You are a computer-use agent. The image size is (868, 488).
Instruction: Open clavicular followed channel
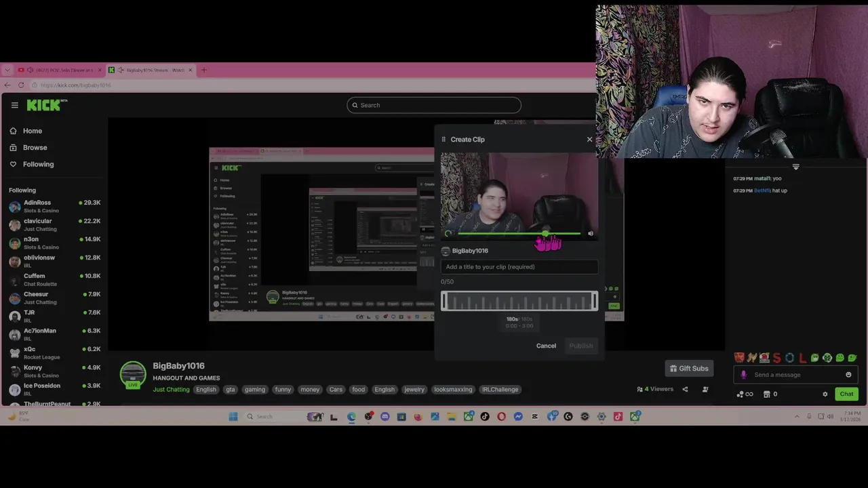pos(54,224)
